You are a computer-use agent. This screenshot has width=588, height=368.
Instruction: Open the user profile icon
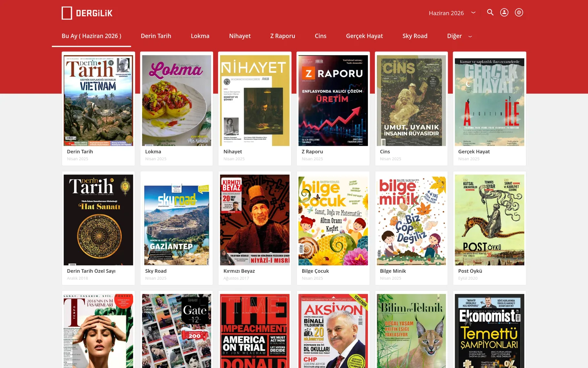click(x=504, y=12)
